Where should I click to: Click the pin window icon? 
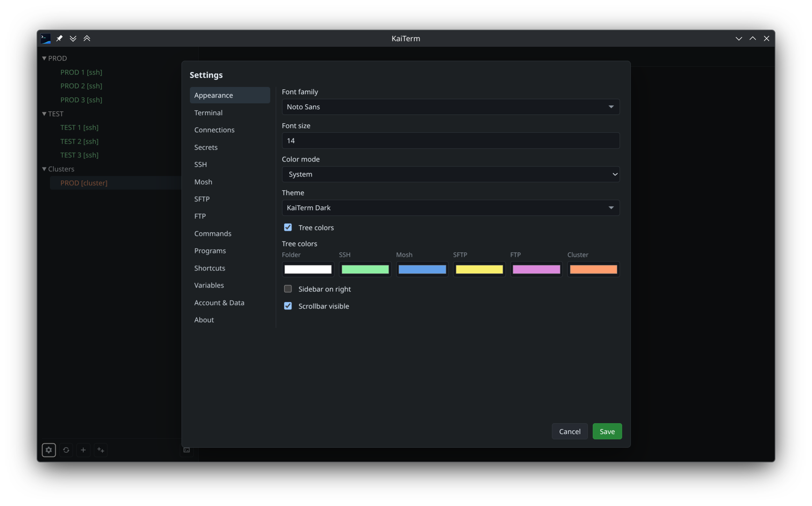[60, 38]
